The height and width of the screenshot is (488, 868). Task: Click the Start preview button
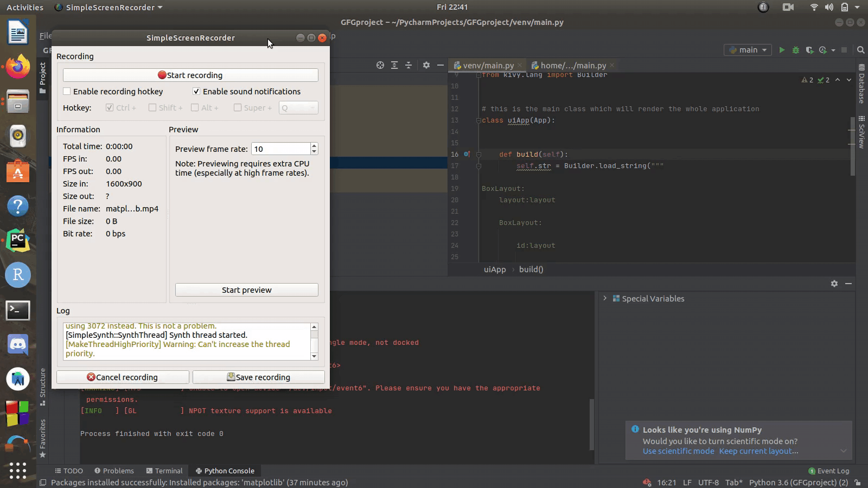tap(246, 290)
